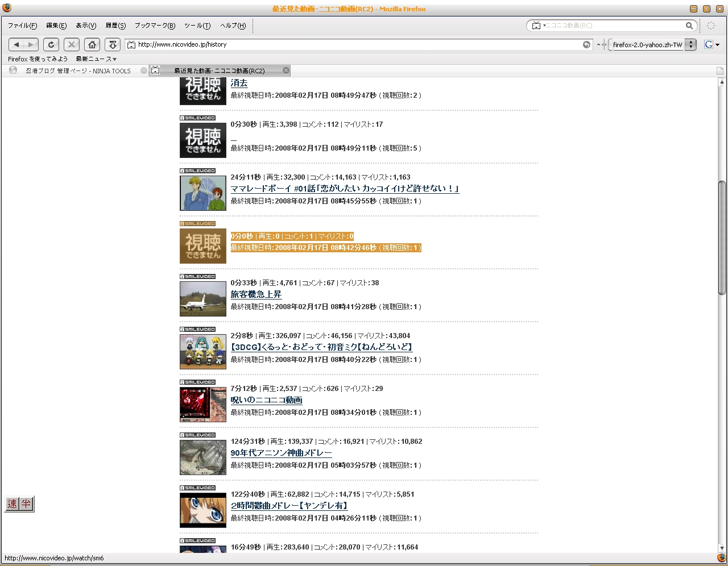
Task: Click the Go arrow in address bar
Action: pos(587,44)
